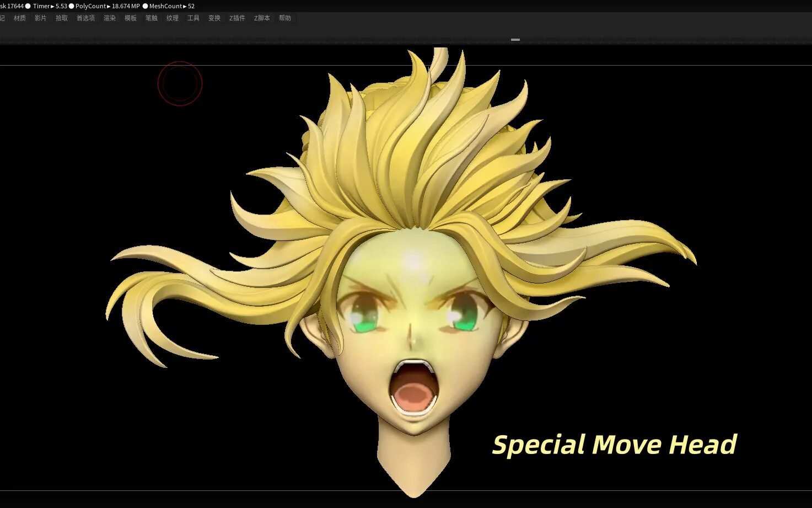This screenshot has height=508, width=812.
Task: Open the 笔触 (Stroke) menu
Action: coord(152,18)
